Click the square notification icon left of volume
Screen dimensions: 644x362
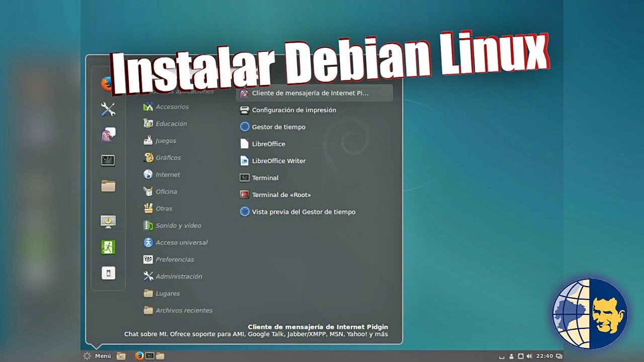tap(521, 356)
